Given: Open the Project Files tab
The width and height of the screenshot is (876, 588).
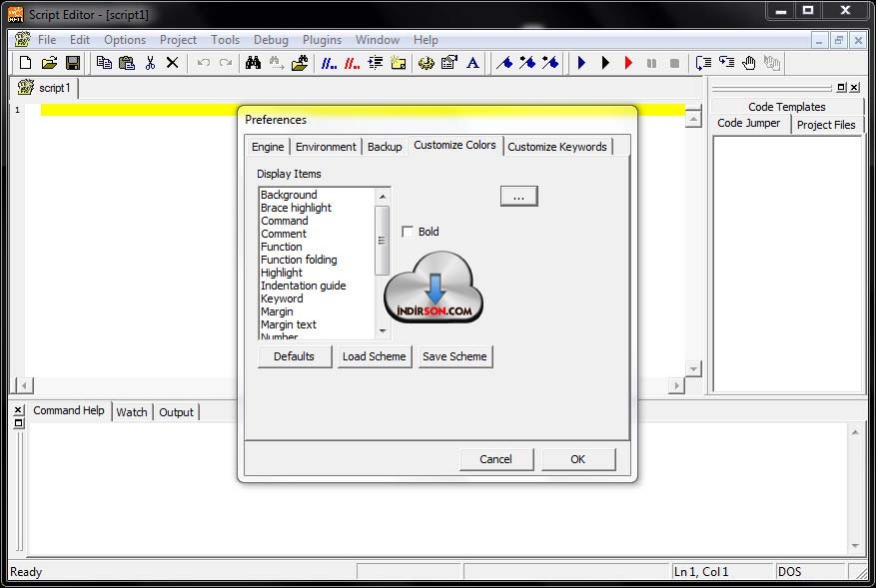Looking at the screenshot, I should 826,125.
